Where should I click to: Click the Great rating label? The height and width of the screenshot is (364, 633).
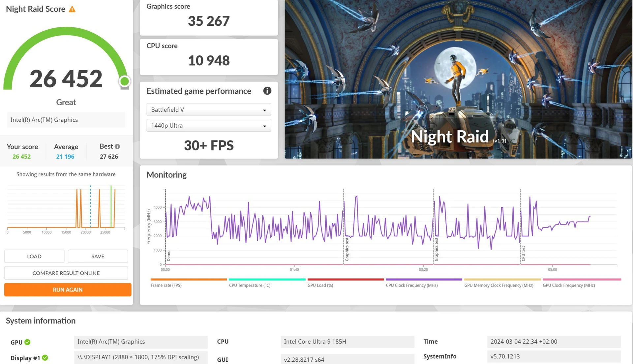pos(66,102)
